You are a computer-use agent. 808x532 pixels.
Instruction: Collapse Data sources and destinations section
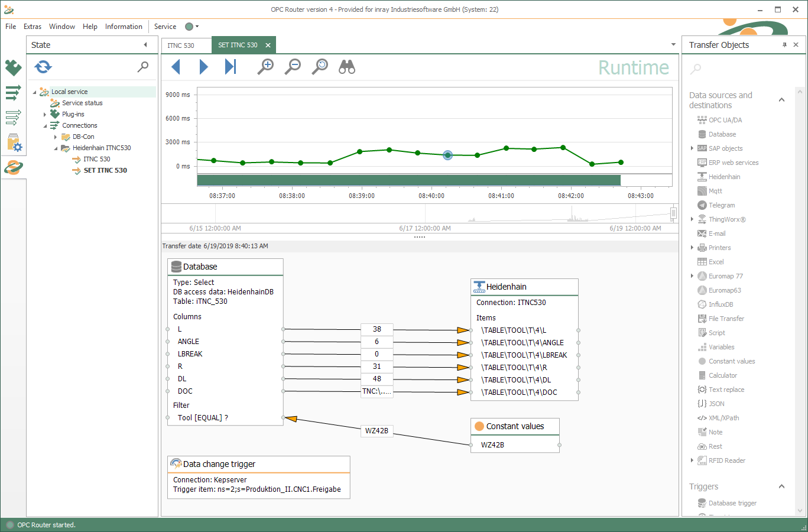pos(781,100)
